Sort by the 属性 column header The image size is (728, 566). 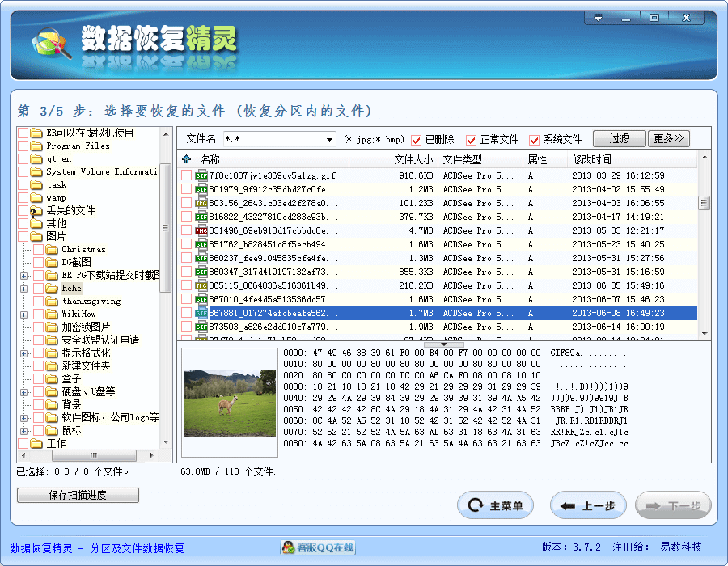click(x=545, y=159)
